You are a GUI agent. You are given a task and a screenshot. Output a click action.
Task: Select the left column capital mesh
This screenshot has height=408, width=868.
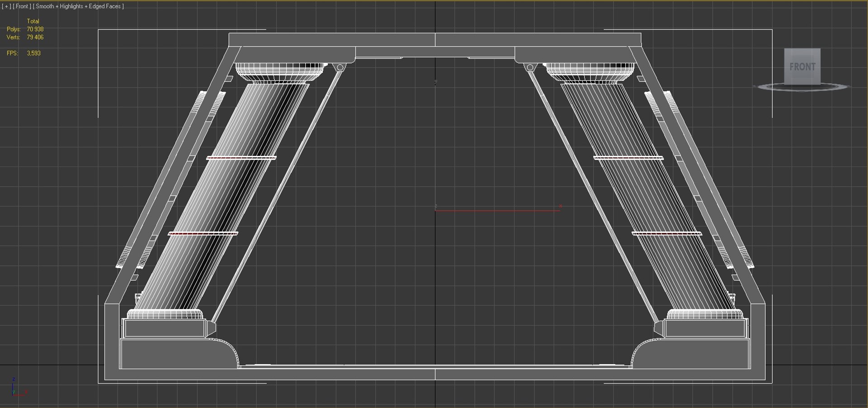pyautogui.click(x=280, y=73)
